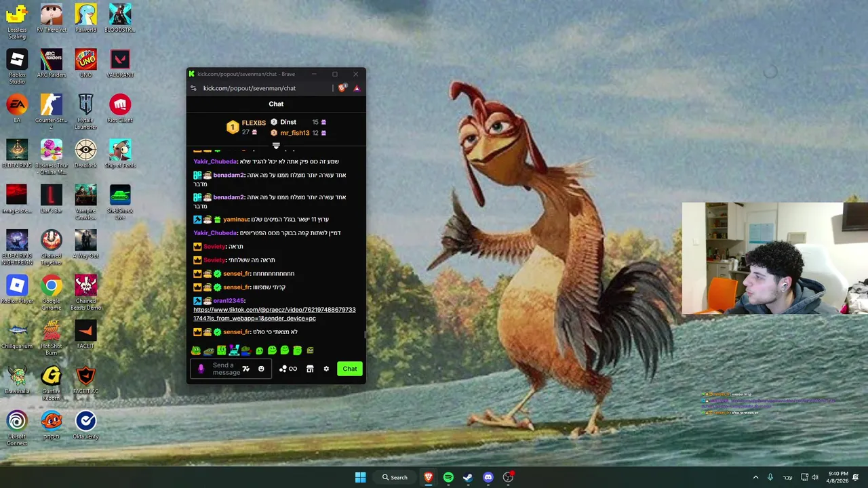The width and height of the screenshot is (868, 488).
Task: Show hidden tray icons chevron
Action: point(755,477)
